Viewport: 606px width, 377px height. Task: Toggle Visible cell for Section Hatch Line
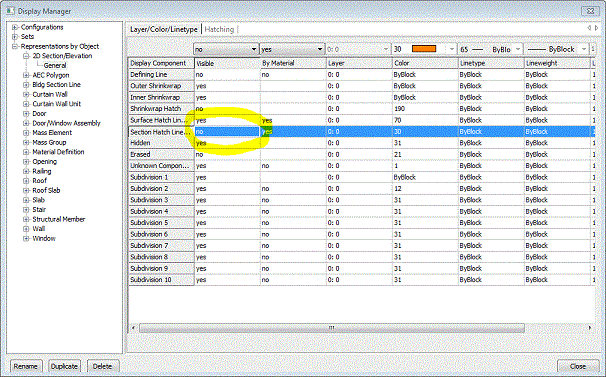(x=227, y=132)
